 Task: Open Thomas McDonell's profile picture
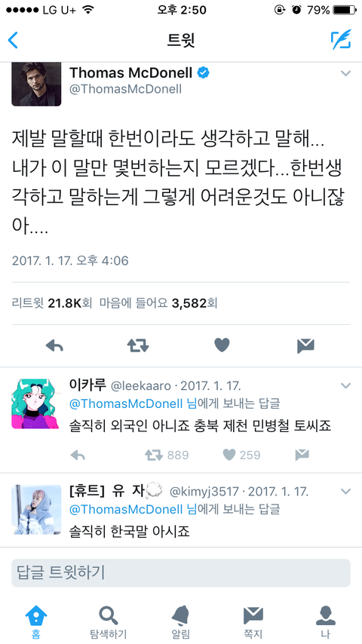(x=36, y=84)
